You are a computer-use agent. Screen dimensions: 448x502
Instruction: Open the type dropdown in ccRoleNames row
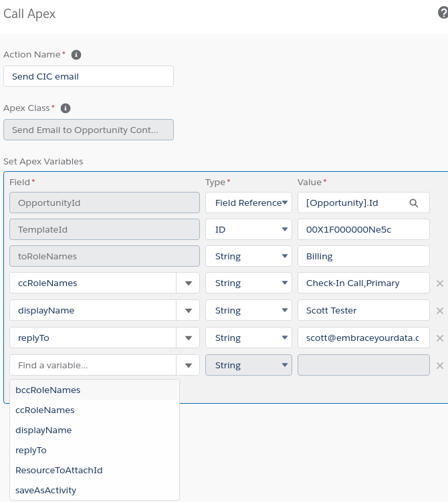tap(249, 283)
